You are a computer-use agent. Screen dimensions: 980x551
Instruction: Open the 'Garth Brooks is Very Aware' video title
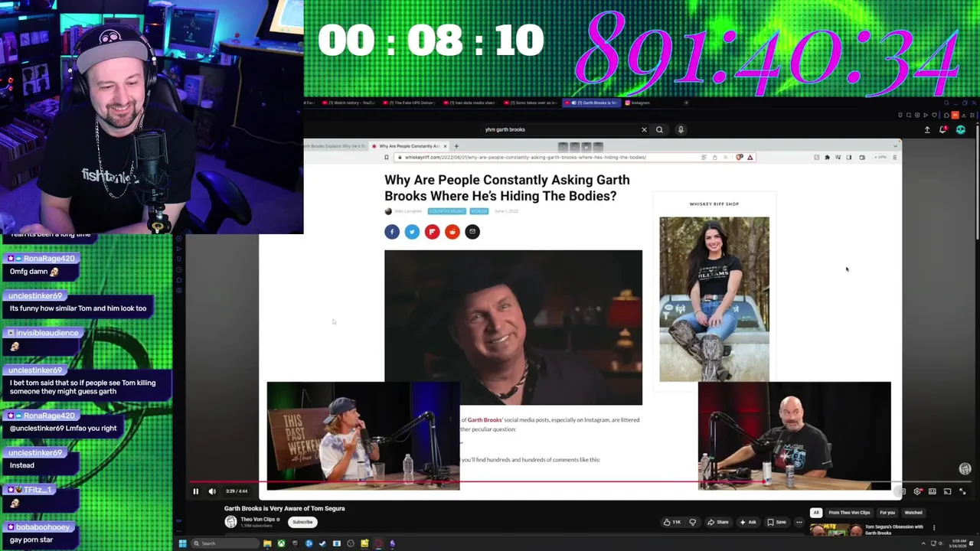click(285, 508)
